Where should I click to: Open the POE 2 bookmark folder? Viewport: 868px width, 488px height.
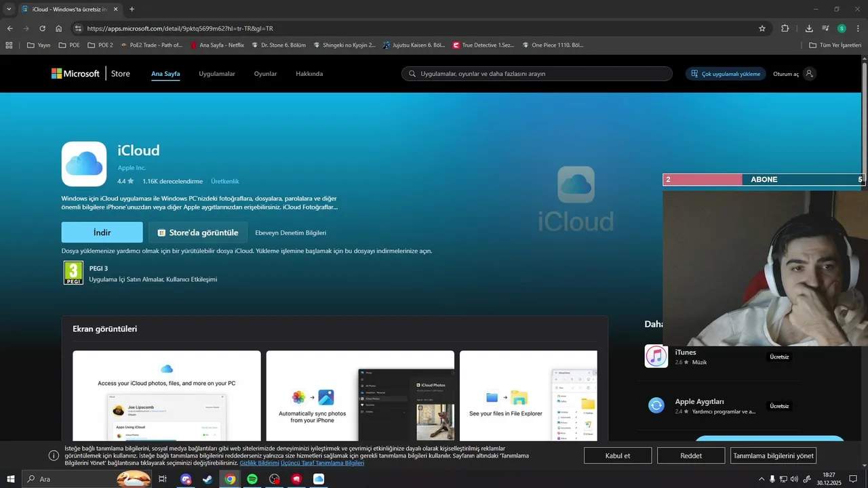(100, 45)
